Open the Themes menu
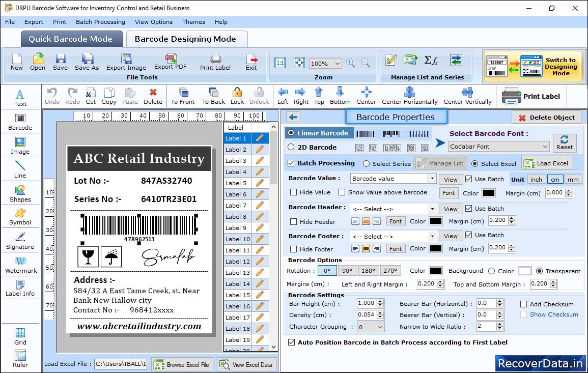The height and width of the screenshot is (373, 588). click(x=193, y=22)
